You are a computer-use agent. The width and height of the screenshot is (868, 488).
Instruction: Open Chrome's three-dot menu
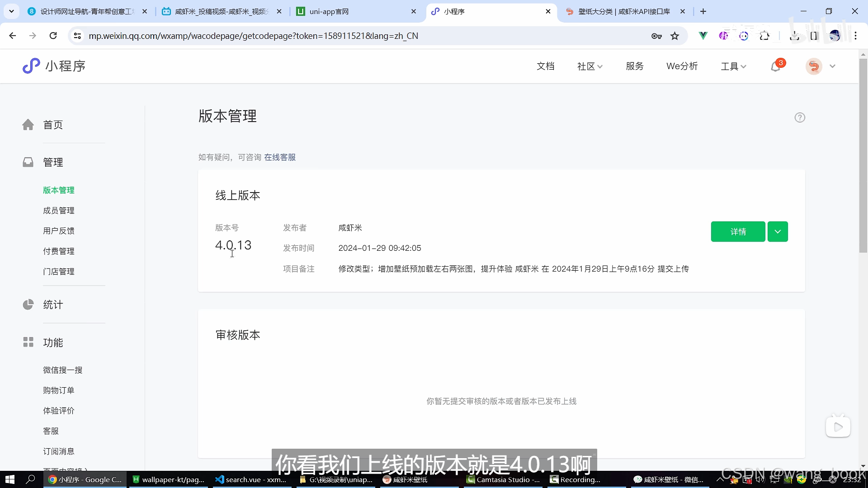(x=855, y=36)
